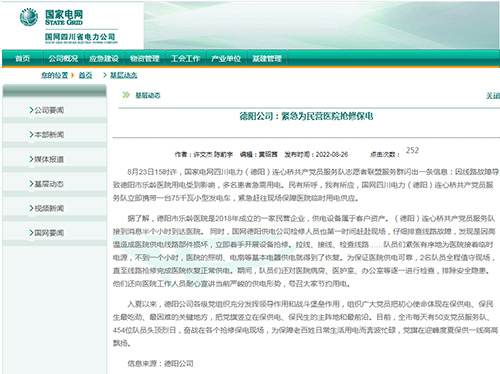The width and height of the screenshot is (500, 374).
Task: Select the 产业单位 navigation item
Action: point(226,59)
